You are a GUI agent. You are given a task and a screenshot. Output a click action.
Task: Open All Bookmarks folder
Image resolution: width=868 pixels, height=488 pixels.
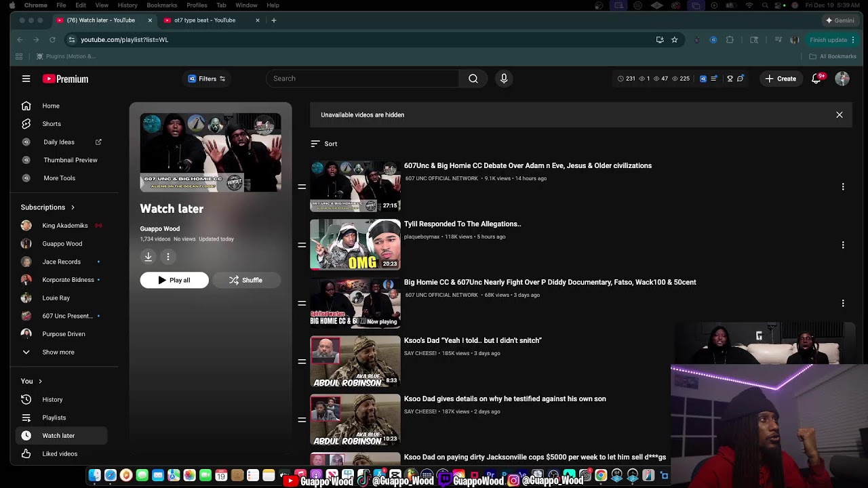[833, 56]
